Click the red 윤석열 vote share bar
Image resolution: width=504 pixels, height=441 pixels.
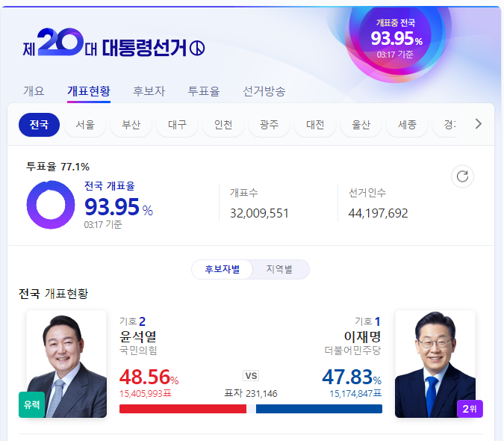183,409
